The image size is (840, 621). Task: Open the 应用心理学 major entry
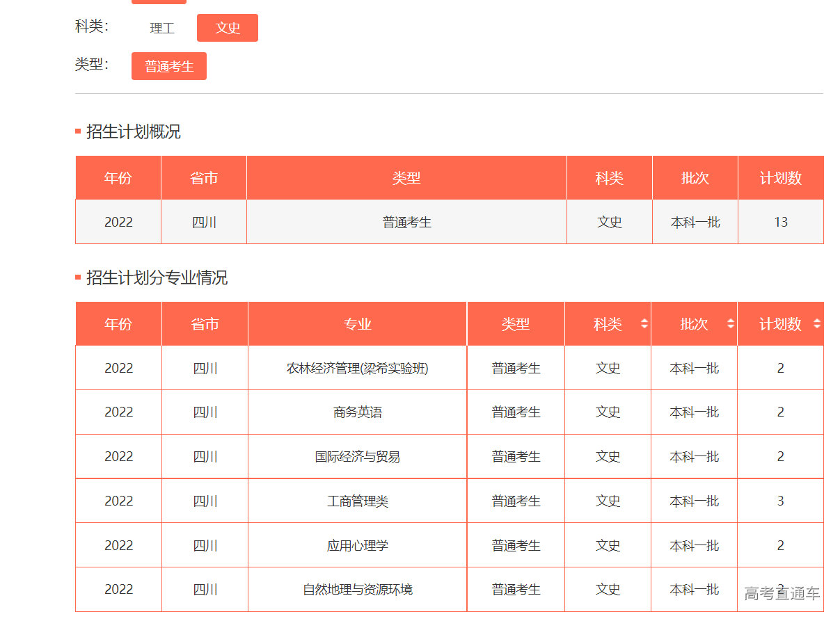356,545
